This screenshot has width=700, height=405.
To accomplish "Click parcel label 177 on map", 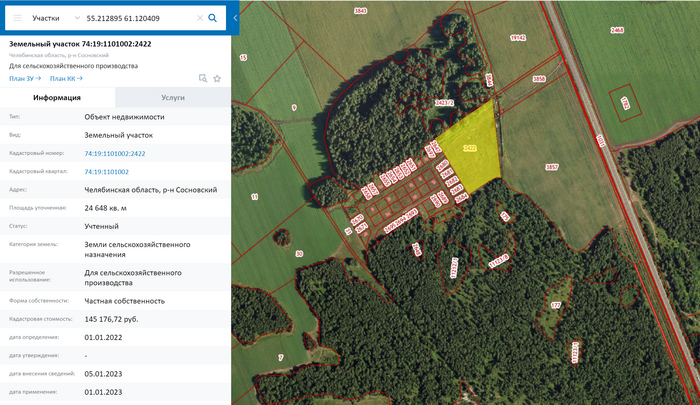I will click(555, 305).
